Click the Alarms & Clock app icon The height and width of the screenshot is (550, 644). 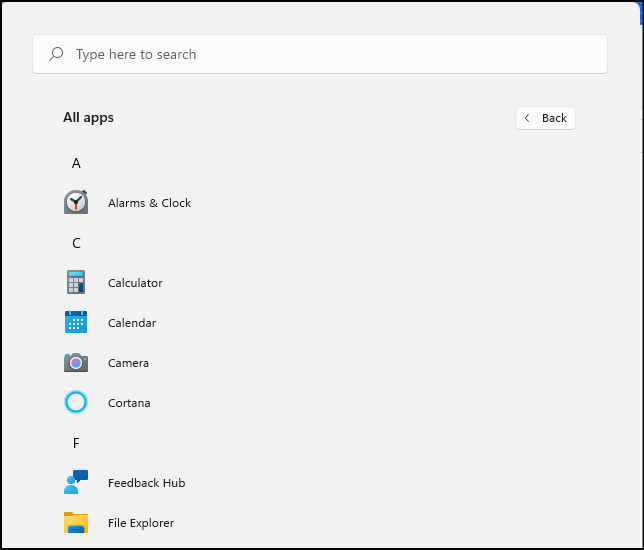tap(76, 203)
